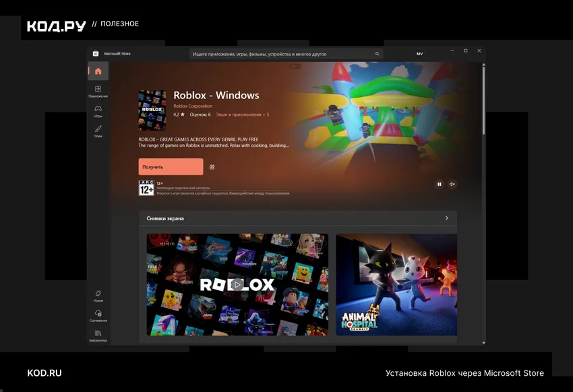This screenshot has height=392, width=573.
Task: Play the Roblox trailer video thumbnail
Action: (x=237, y=284)
